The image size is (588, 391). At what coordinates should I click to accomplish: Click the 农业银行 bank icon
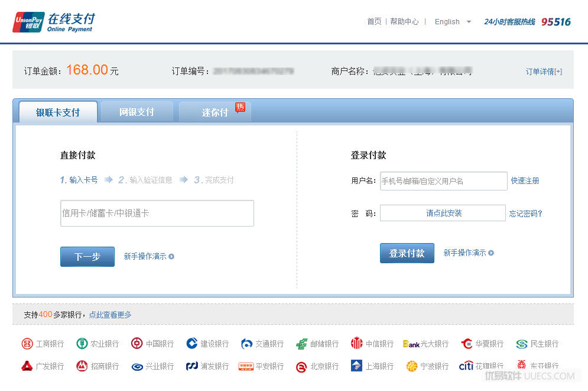coord(82,343)
